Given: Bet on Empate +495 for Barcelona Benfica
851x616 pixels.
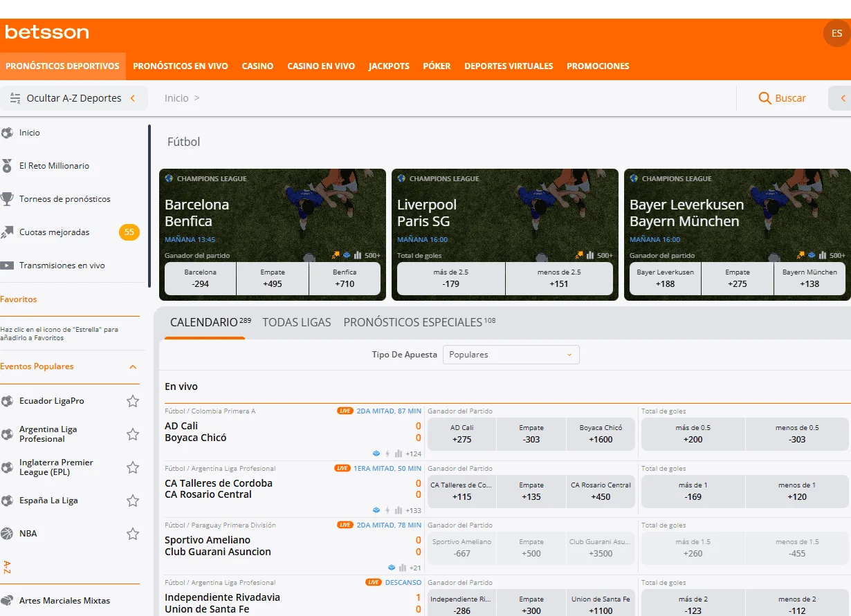Looking at the screenshot, I should [273, 279].
